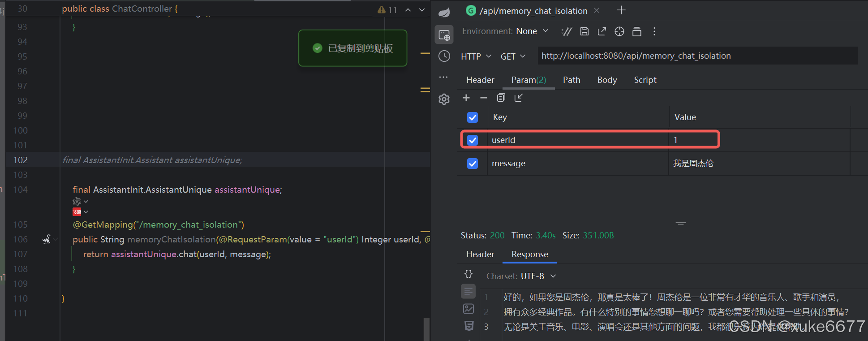The image size is (868, 341).
Task: Open the settings gear in sidebar
Action: pos(444,99)
